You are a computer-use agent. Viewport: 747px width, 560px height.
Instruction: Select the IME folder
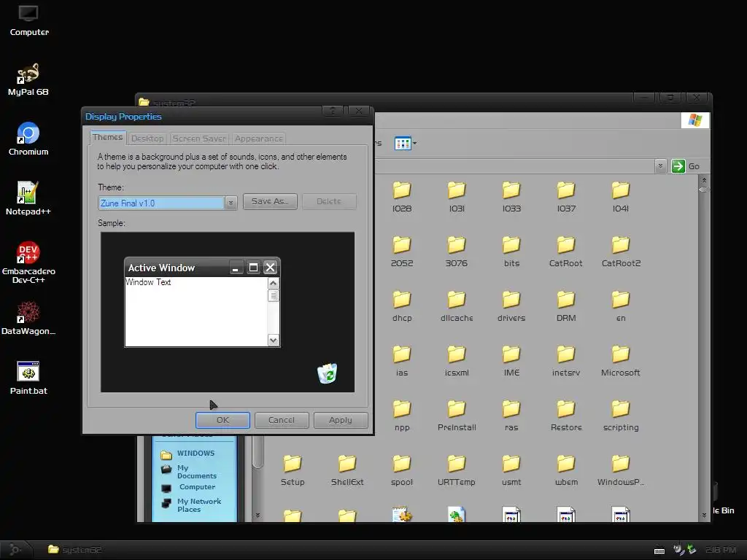[x=511, y=361]
